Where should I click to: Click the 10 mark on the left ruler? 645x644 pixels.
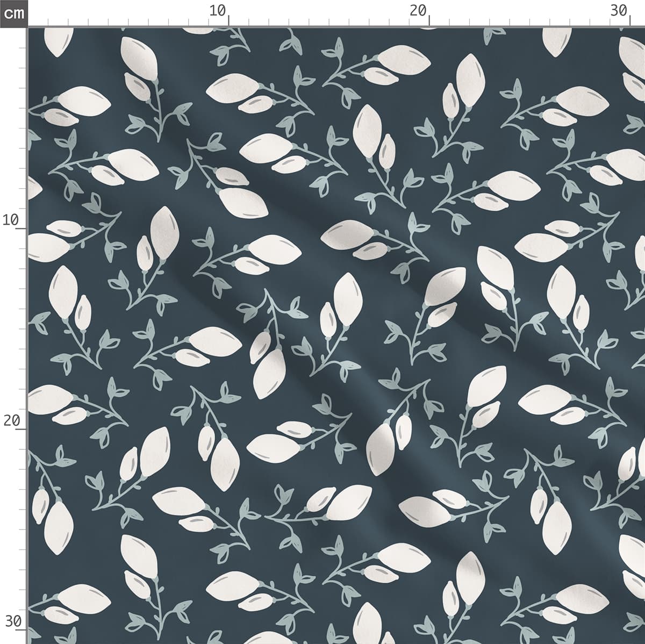pyautogui.click(x=11, y=220)
